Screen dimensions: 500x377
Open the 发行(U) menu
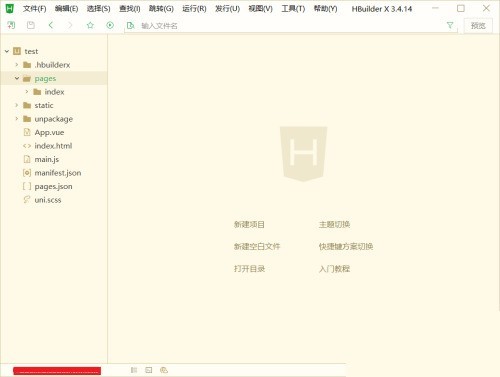(227, 9)
